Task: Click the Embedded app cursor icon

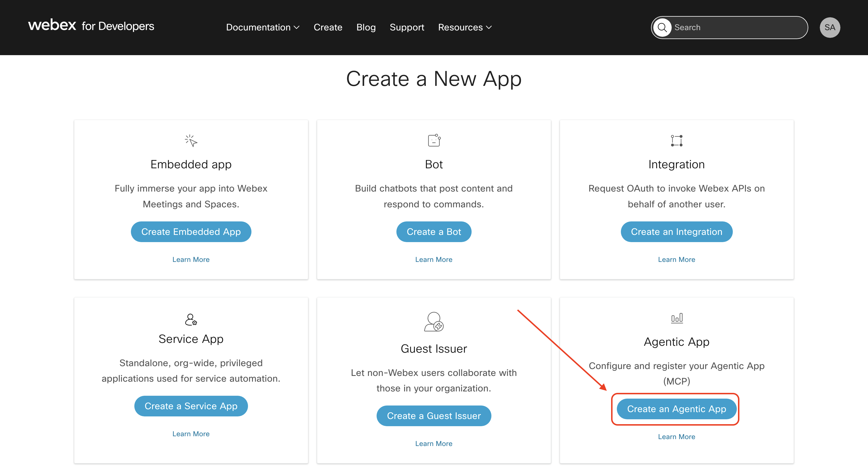Action: (191, 141)
